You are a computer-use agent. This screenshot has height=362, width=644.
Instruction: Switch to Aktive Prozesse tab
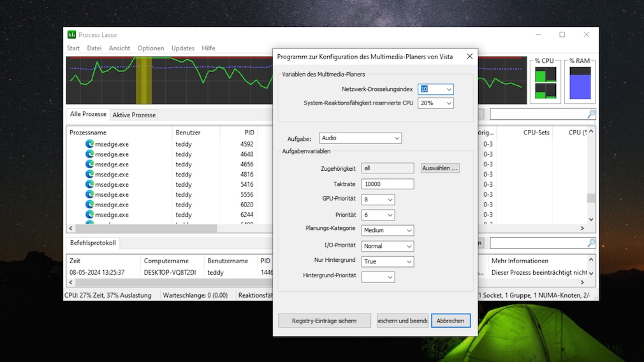click(x=134, y=115)
